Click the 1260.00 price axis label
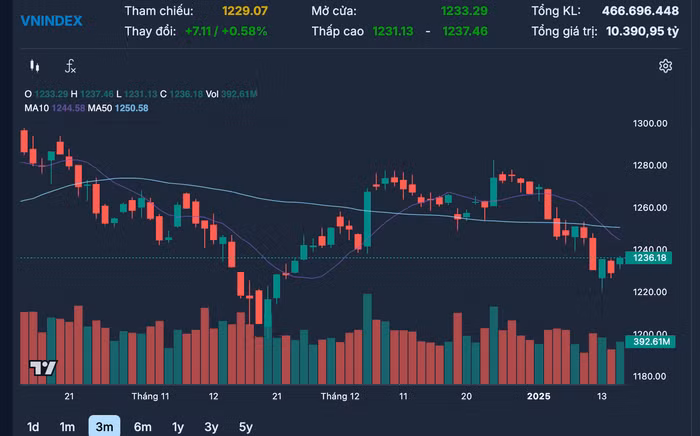 coord(650,208)
